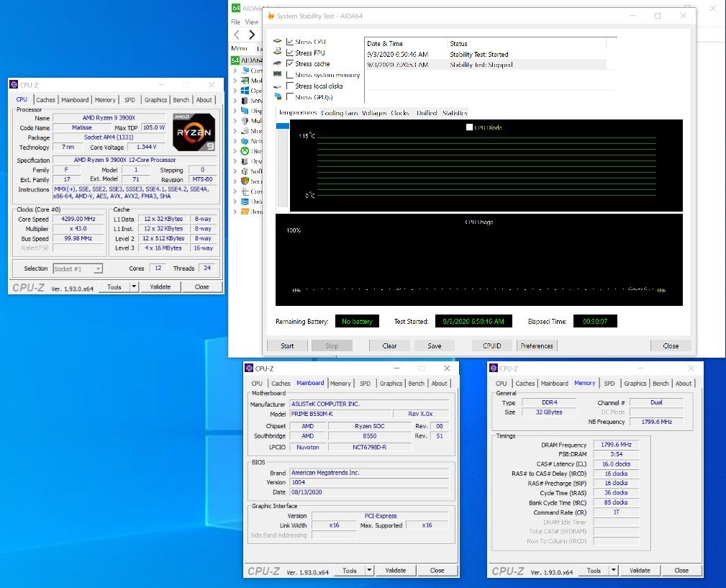Click the CPU chip icon beside Stress CPU
Viewport: 726px width, 588px height.
click(277, 41)
